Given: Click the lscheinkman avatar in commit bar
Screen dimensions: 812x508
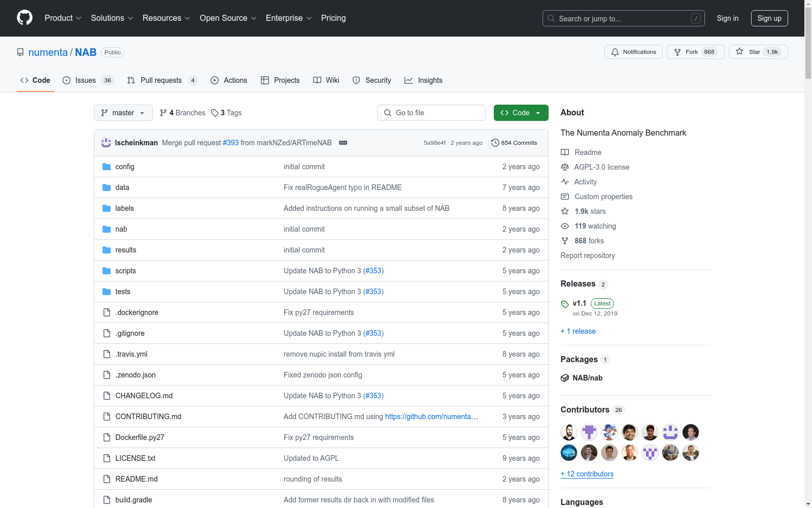Looking at the screenshot, I should click(106, 143).
